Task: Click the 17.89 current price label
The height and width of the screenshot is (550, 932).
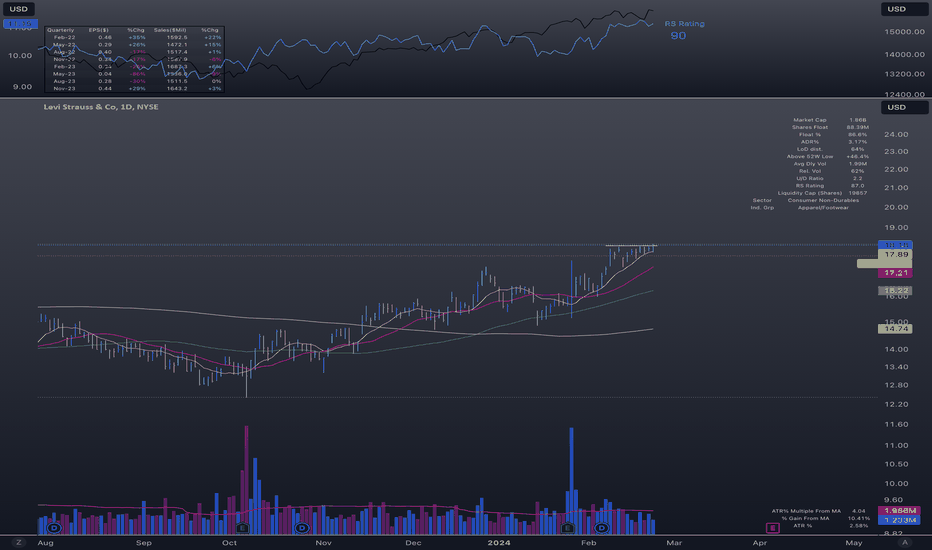Action: tap(896, 254)
